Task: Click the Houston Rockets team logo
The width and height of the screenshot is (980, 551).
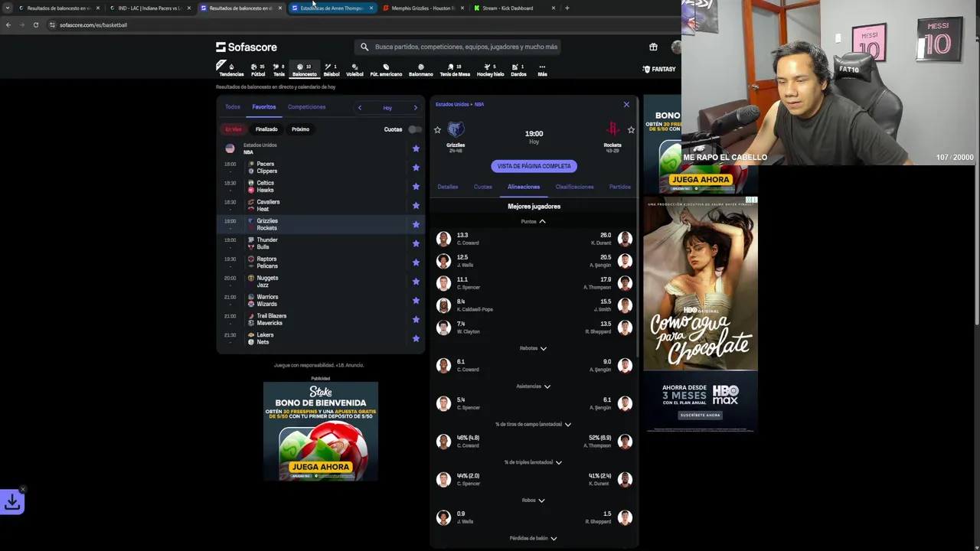Action: [612, 129]
